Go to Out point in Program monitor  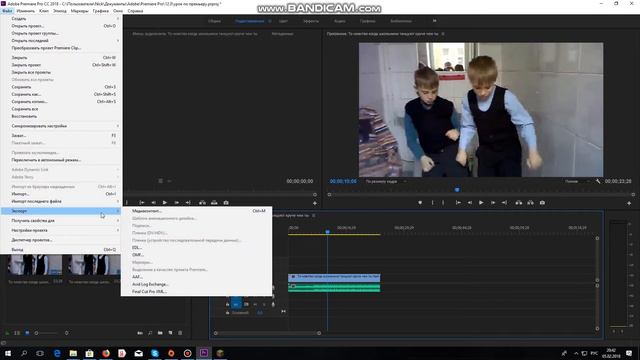pyautogui.click(x=504, y=202)
